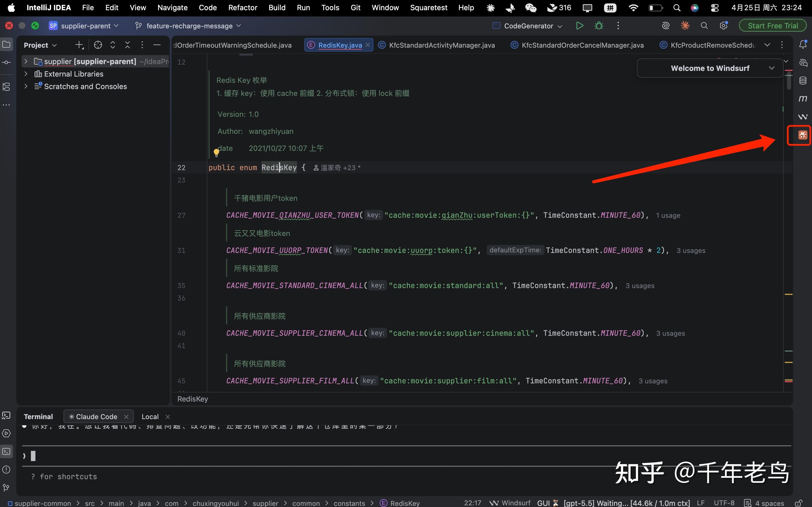The image size is (812, 507).
Task: Open Search Everywhere magnifier in IDE toolbar
Action: point(704,26)
